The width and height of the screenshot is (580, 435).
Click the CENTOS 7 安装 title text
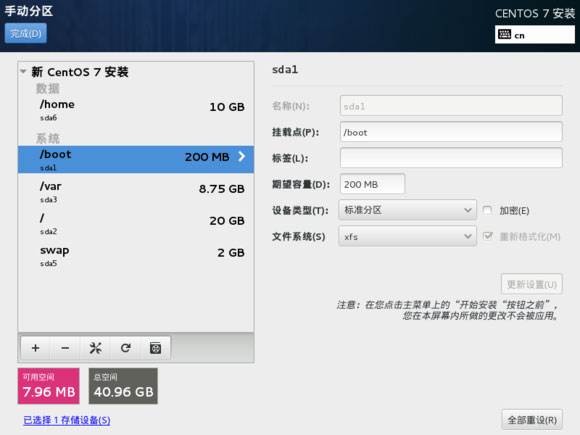[535, 14]
